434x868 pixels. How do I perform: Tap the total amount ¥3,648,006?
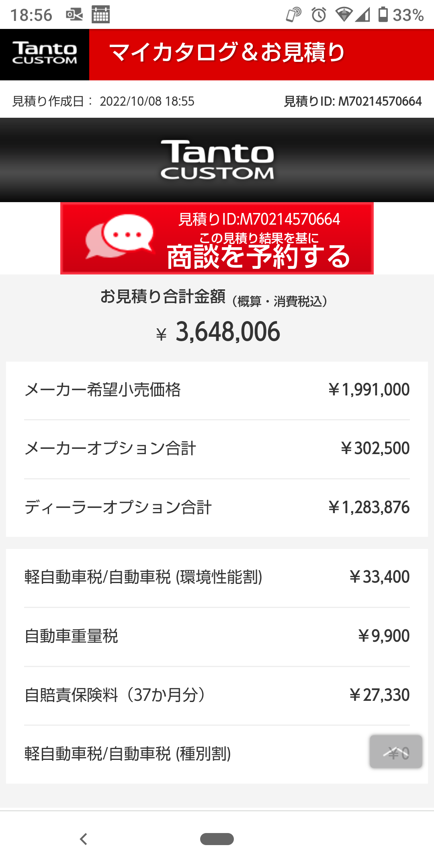click(x=218, y=332)
